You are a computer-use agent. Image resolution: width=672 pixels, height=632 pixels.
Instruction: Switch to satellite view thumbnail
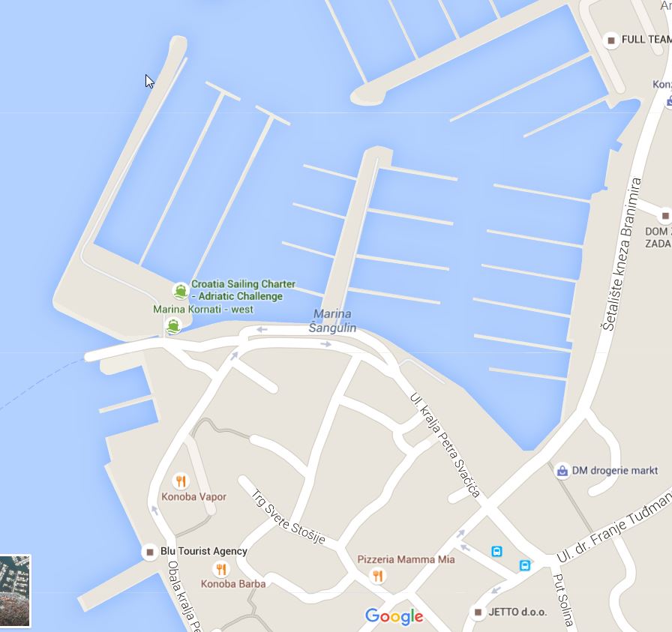(14, 591)
